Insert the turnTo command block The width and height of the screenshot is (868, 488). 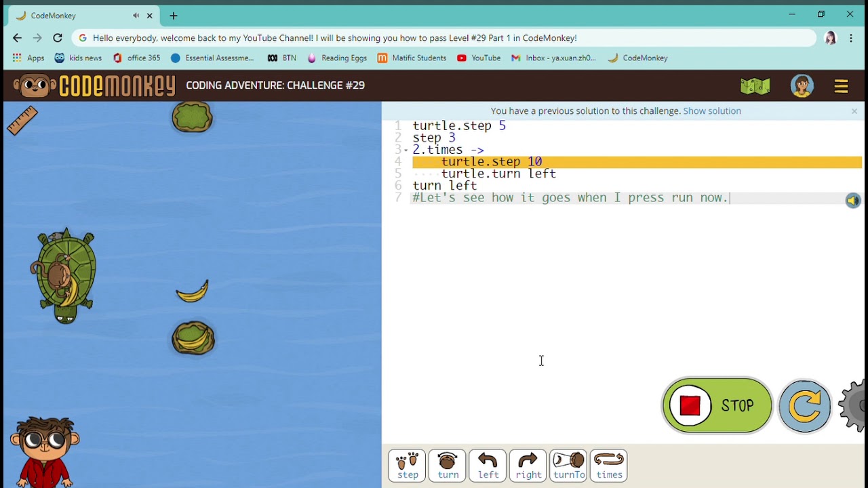coord(568,466)
